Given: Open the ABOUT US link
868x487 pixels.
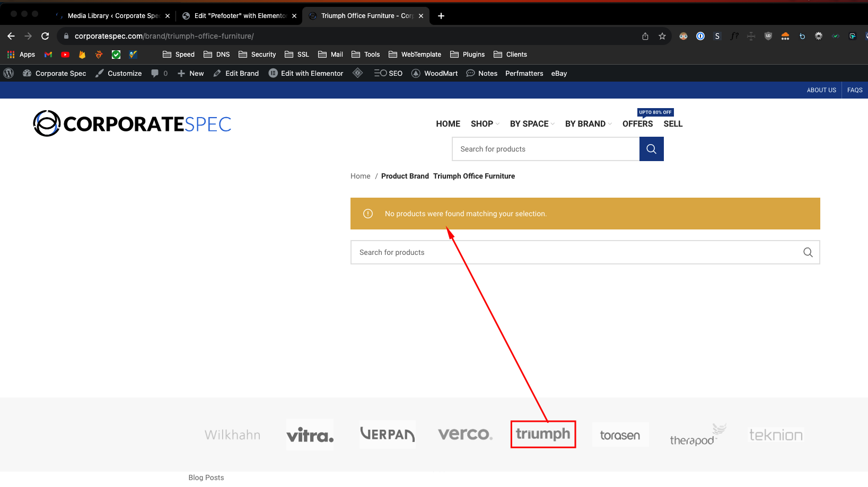Looking at the screenshot, I should [x=821, y=90].
